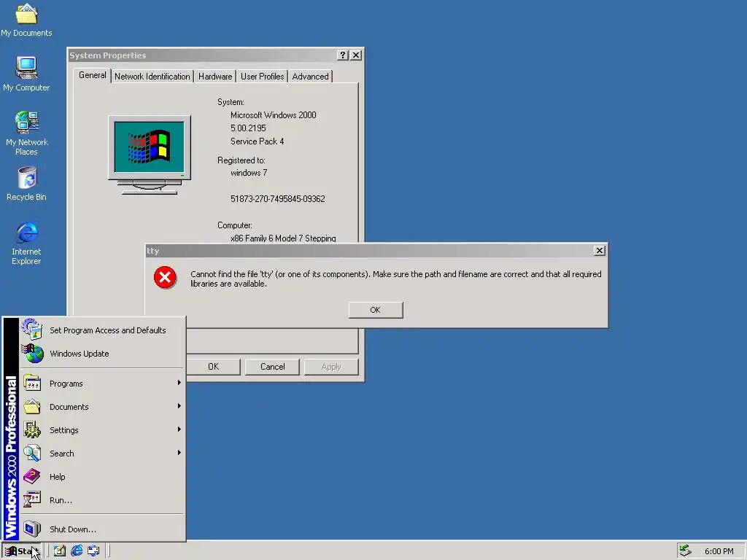Click Outlook Express quick launch icon
This screenshot has height=560, width=747.
pos(94,551)
